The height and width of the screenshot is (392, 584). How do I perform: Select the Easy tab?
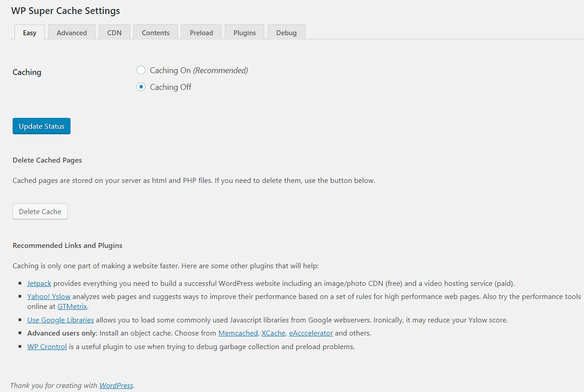pyautogui.click(x=29, y=32)
